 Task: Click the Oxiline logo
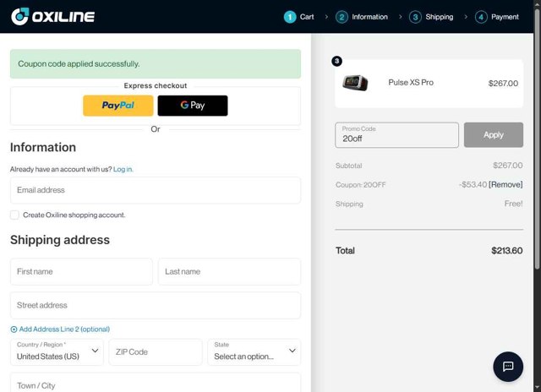coord(52,17)
